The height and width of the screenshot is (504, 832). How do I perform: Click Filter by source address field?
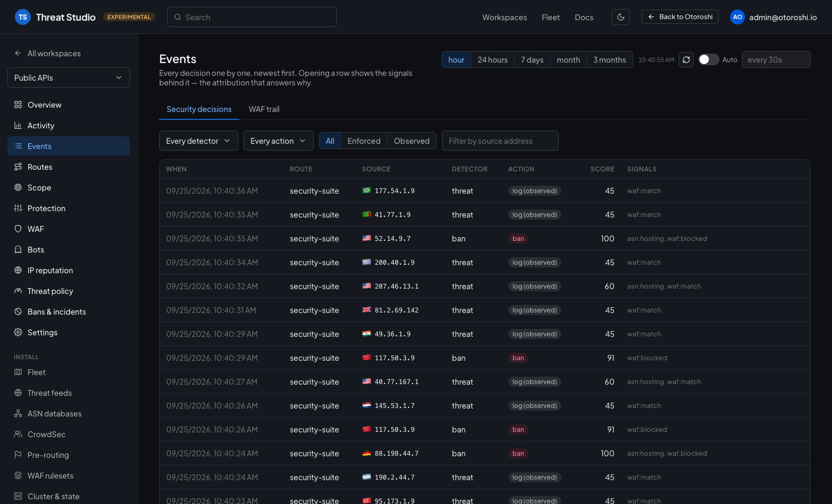(x=500, y=141)
